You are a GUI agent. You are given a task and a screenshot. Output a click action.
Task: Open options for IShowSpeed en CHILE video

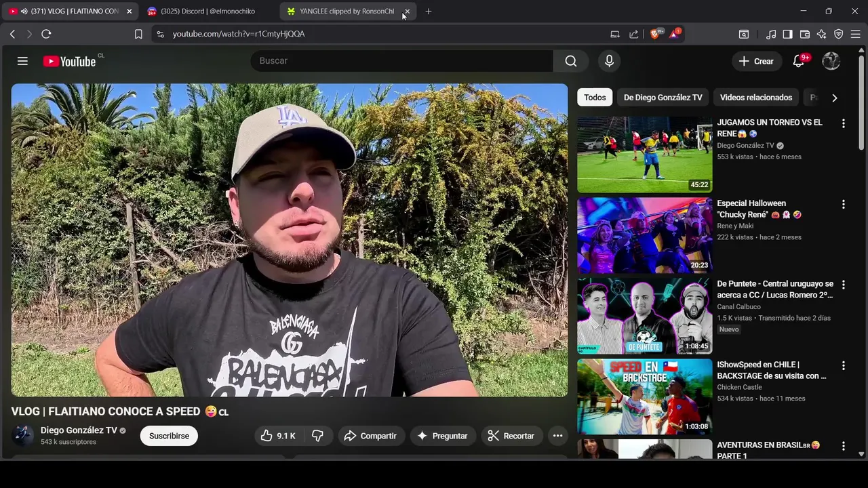[x=844, y=365]
